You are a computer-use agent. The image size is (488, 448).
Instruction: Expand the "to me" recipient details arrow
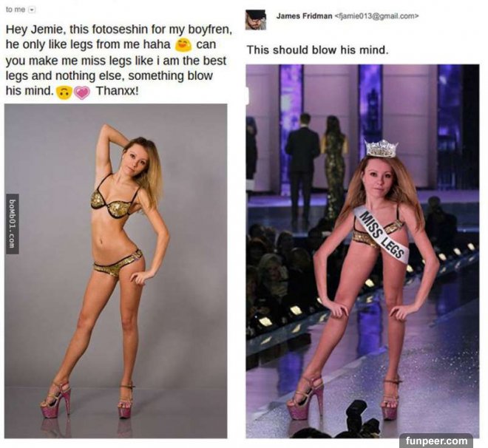[x=32, y=10]
